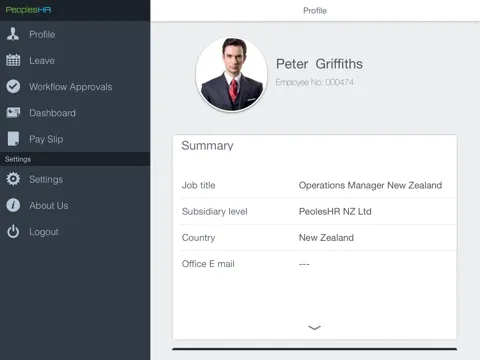
Task: Click Operations Manager New Zealand value
Action: (x=370, y=185)
